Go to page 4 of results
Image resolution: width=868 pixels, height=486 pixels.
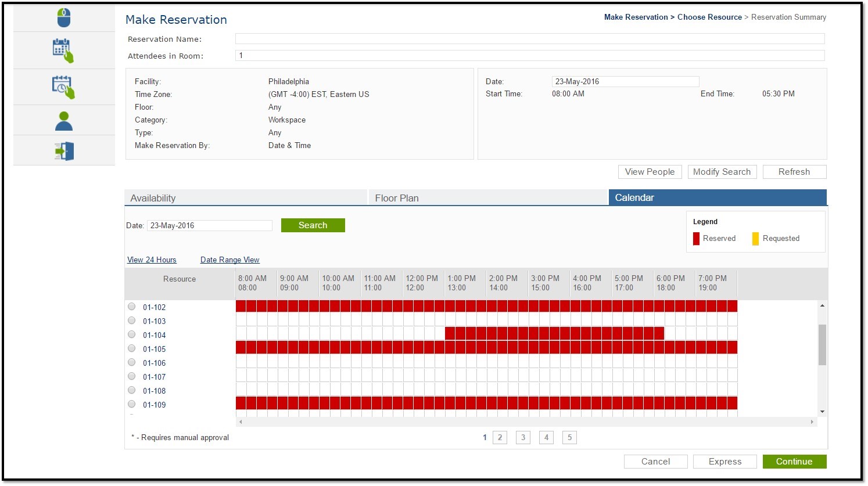546,438
